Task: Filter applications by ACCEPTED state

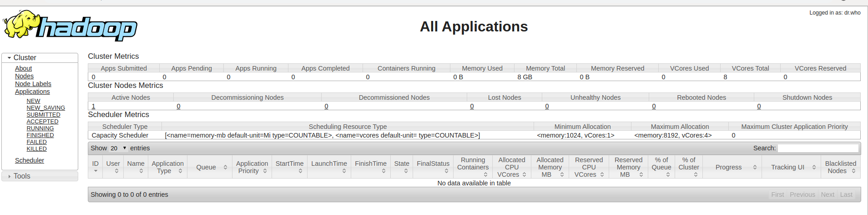Action: 42,122
